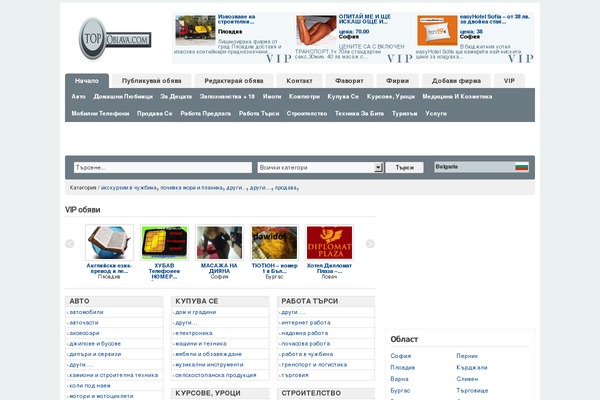The height and width of the screenshot is (400, 600).
Task: Select Имоти in the category menu
Action: click(272, 96)
